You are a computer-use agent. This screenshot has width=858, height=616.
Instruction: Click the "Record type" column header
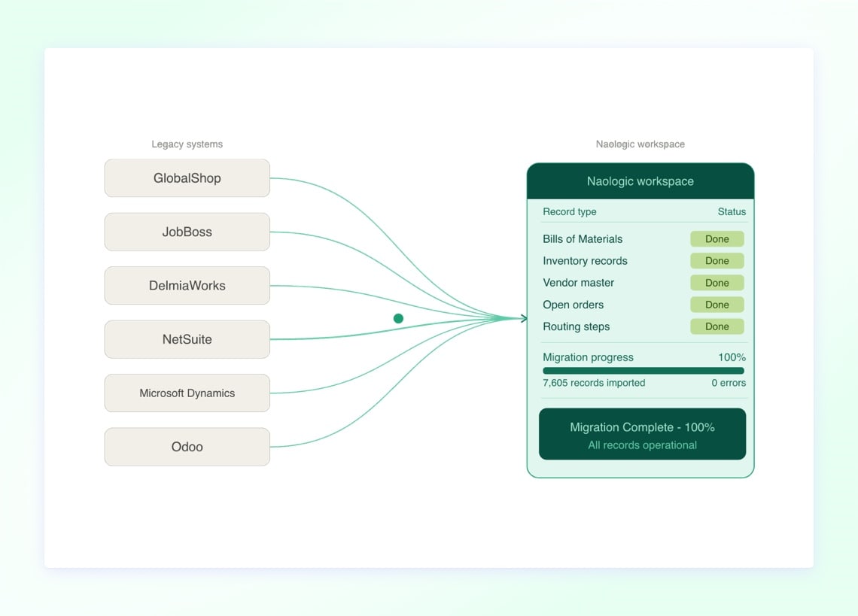pos(570,211)
